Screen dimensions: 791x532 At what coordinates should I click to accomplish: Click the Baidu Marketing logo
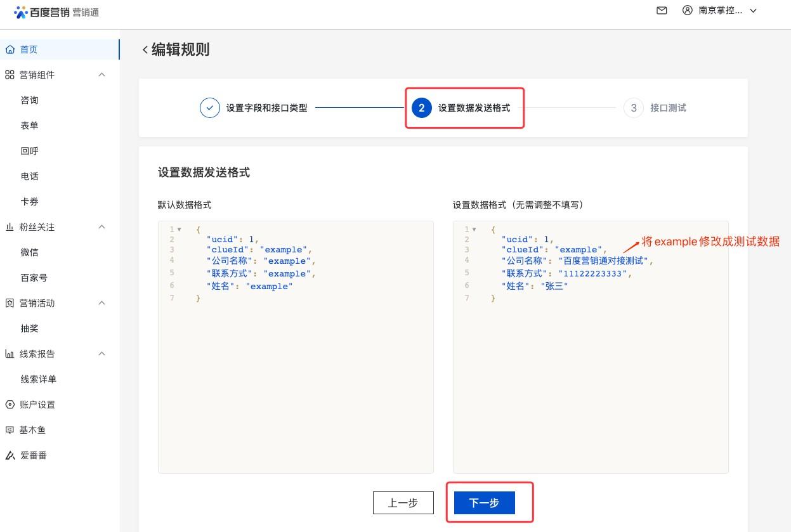coord(56,12)
